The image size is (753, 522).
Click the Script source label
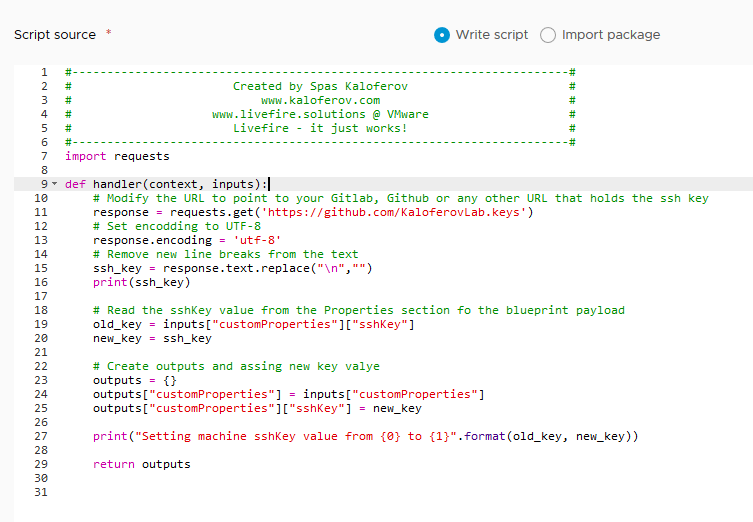click(55, 35)
